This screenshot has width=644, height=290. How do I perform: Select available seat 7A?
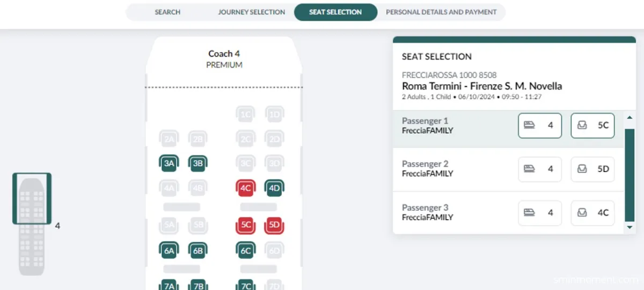pos(169,285)
